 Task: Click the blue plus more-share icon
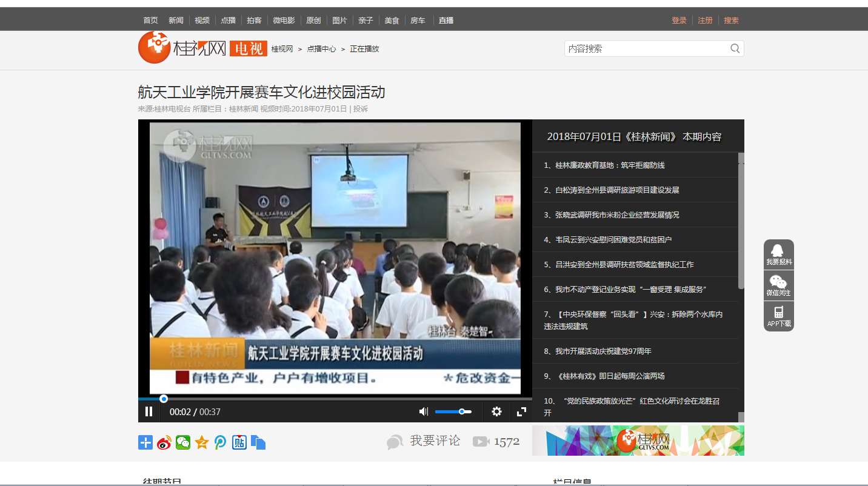(145, 442)
